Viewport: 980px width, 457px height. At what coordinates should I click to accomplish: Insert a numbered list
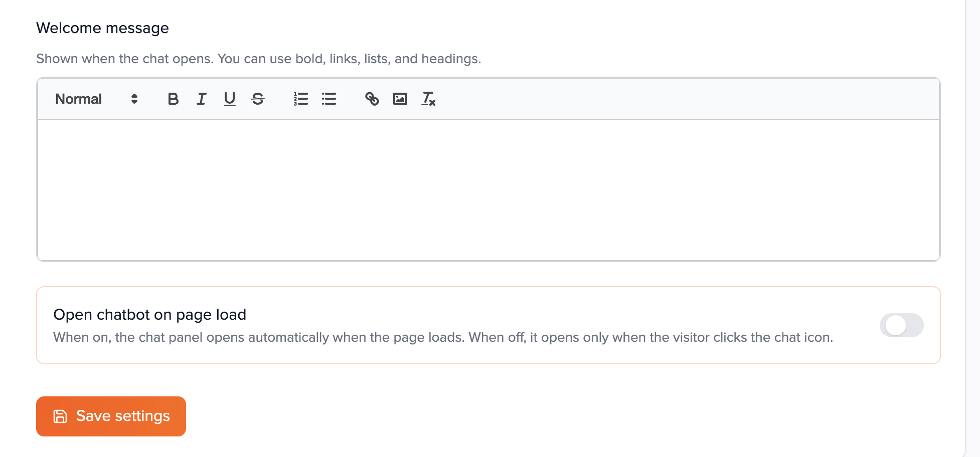point(300,99)
